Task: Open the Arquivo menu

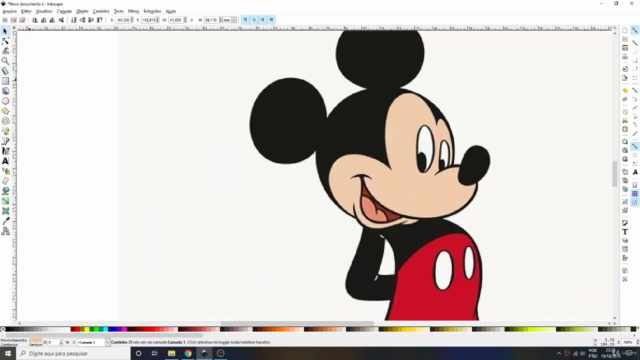Action: [9, 11]
